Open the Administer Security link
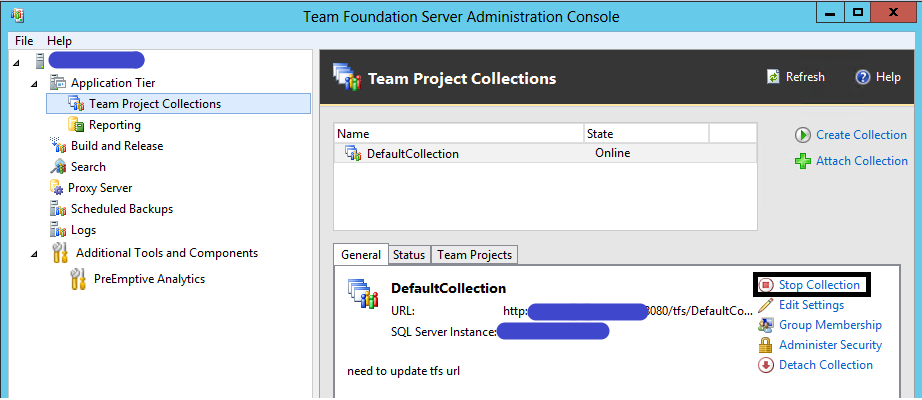Image resolution: width=922 pixels, height=400 pixels. pos(830,345)
